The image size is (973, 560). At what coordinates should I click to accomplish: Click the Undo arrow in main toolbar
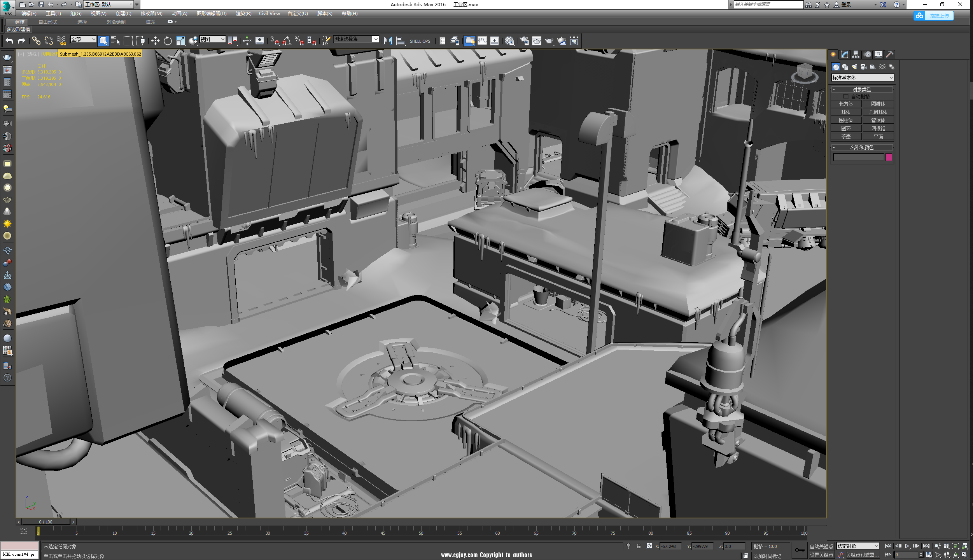tap(9, 41)
